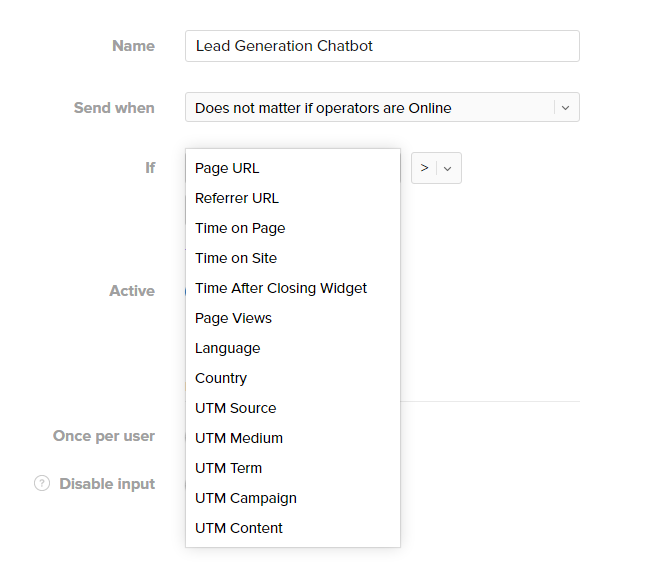Select UTM Term condition
Viewport: 654px width, 581px height.
(228, 468)
